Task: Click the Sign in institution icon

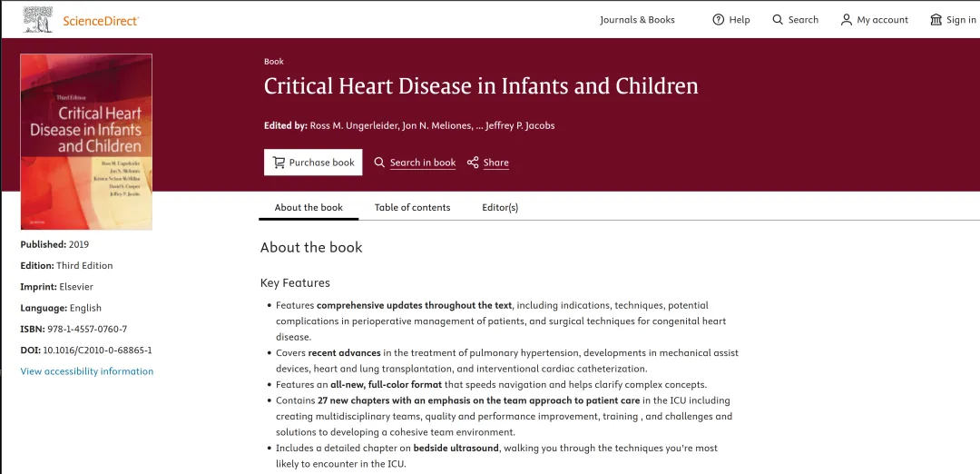Action: point(936,20)
